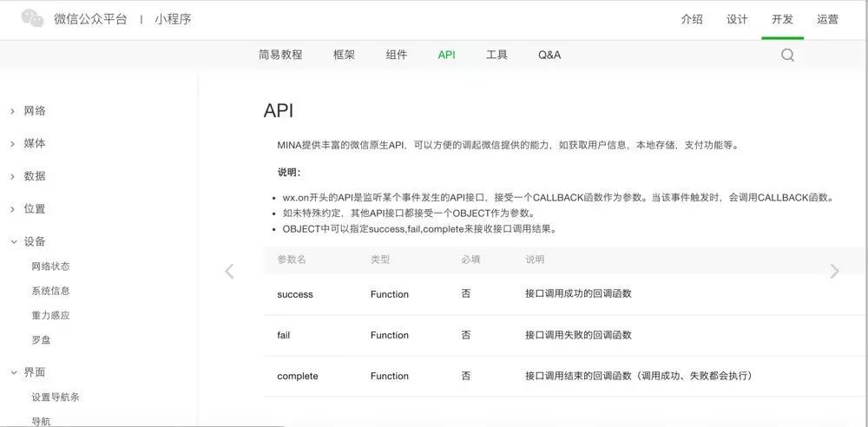Click Function type in success row
Screen dimensions: 868x427
(390, 294)
